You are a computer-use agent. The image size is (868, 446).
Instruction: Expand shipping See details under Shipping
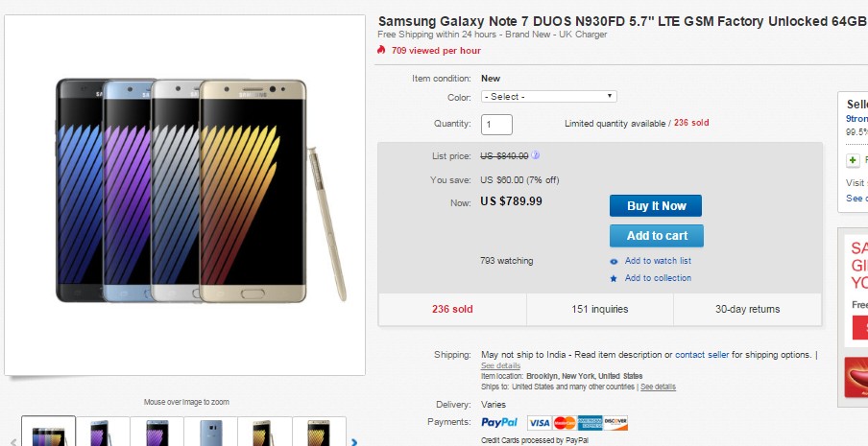(x=500, y=365)
